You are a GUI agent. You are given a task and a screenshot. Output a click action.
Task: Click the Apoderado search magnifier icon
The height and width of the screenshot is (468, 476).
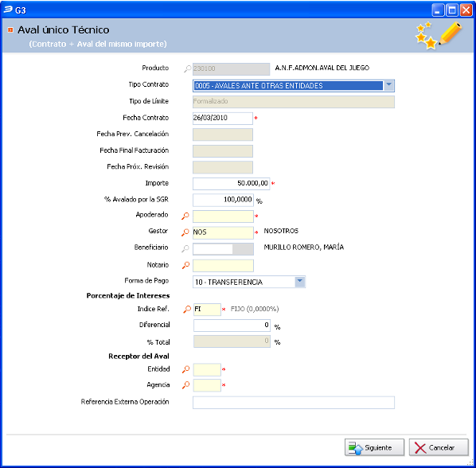pyautogui.click(x=185, y=216)
